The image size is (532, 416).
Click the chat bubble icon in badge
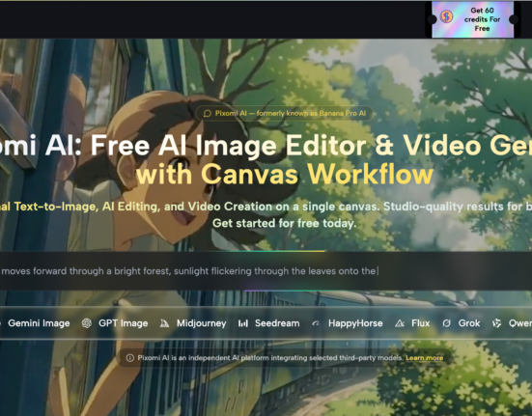tap(207, 113)
